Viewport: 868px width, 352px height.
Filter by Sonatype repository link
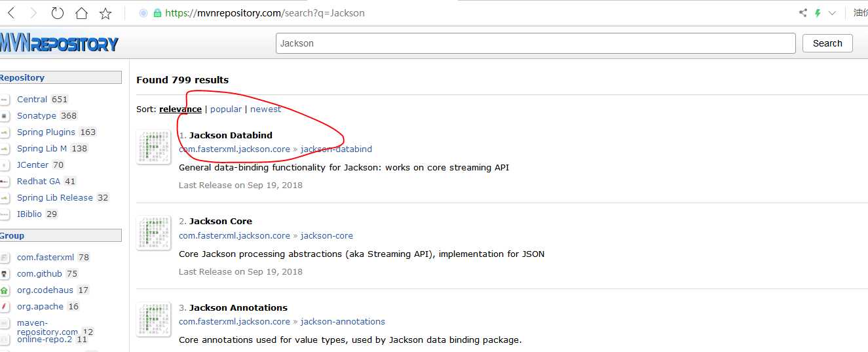click(x=37, y=116)
